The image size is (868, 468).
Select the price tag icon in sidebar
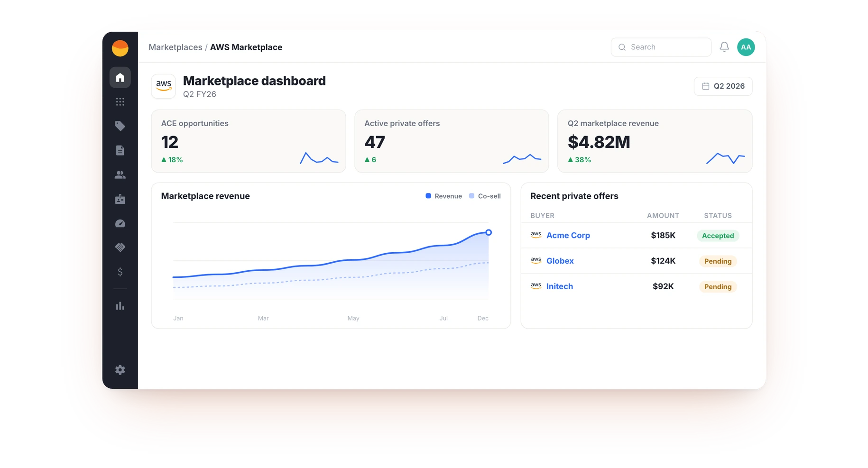pyautogui.click(x=120, y=126)
